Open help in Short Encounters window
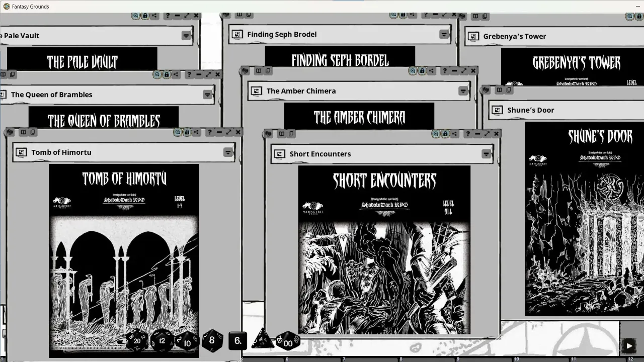The width and height of the screenshot is (644, 362). point(468,134)
